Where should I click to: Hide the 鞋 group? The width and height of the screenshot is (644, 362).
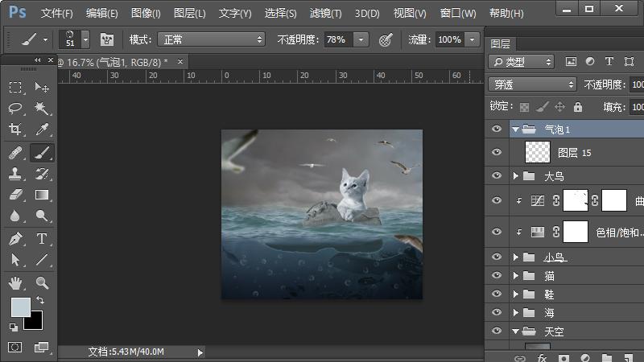pos(497,294)
